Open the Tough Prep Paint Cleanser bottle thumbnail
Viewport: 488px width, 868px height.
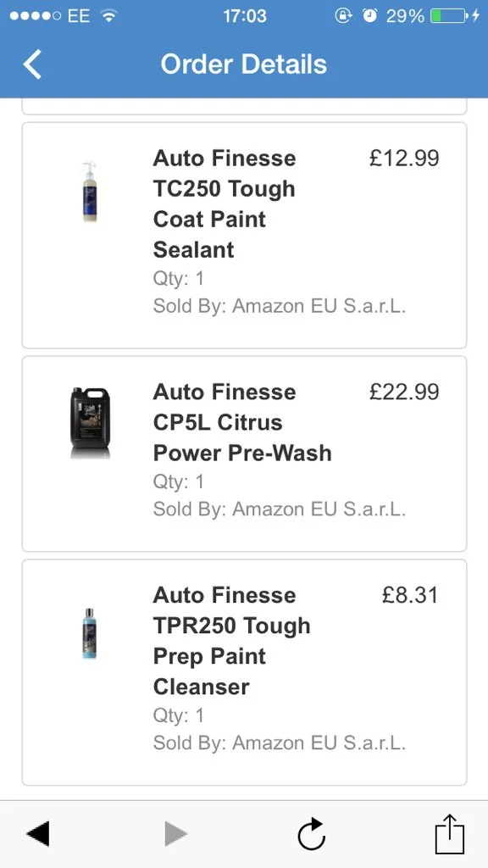[90, 632]
